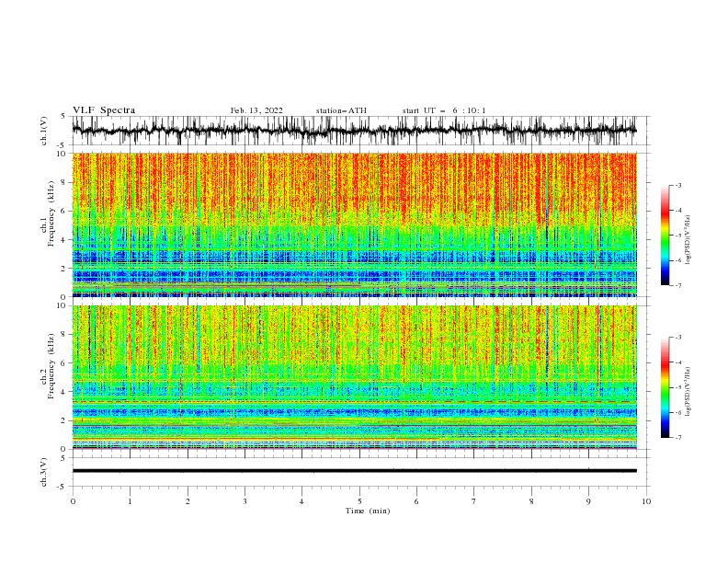
Task: Click the "4" kHz tick on ch.2 spectrogram
Action: coord(64,392)
